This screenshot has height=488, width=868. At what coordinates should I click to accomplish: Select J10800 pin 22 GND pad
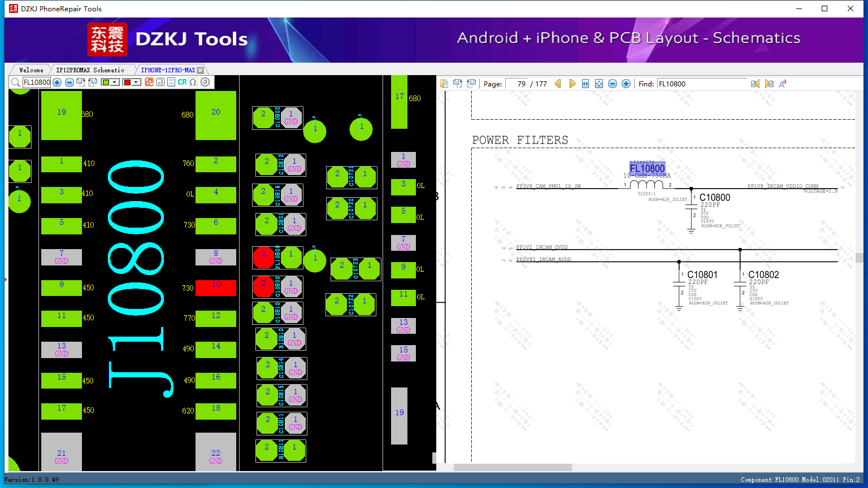216,452
